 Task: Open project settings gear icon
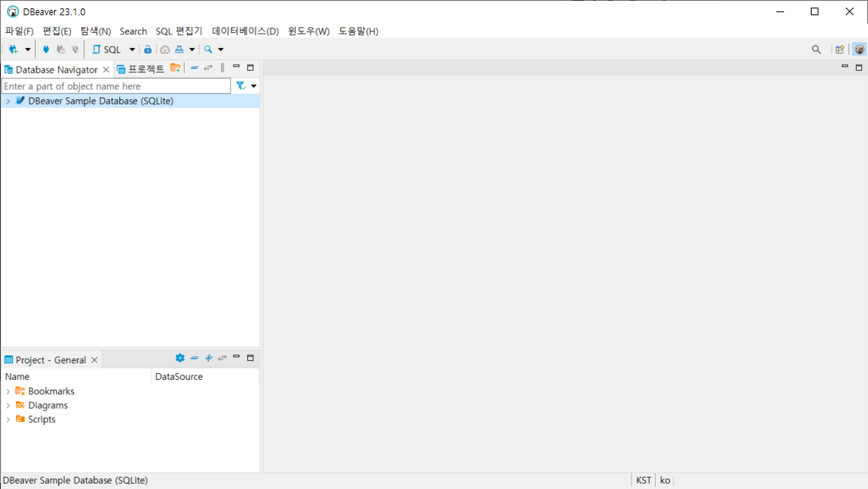click(180, 359)
